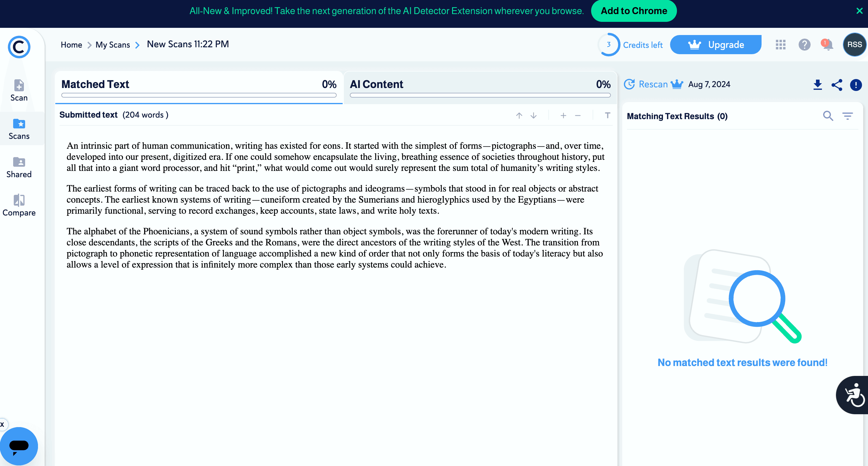
Task: Click the download report icon
Action: (817, 85)
